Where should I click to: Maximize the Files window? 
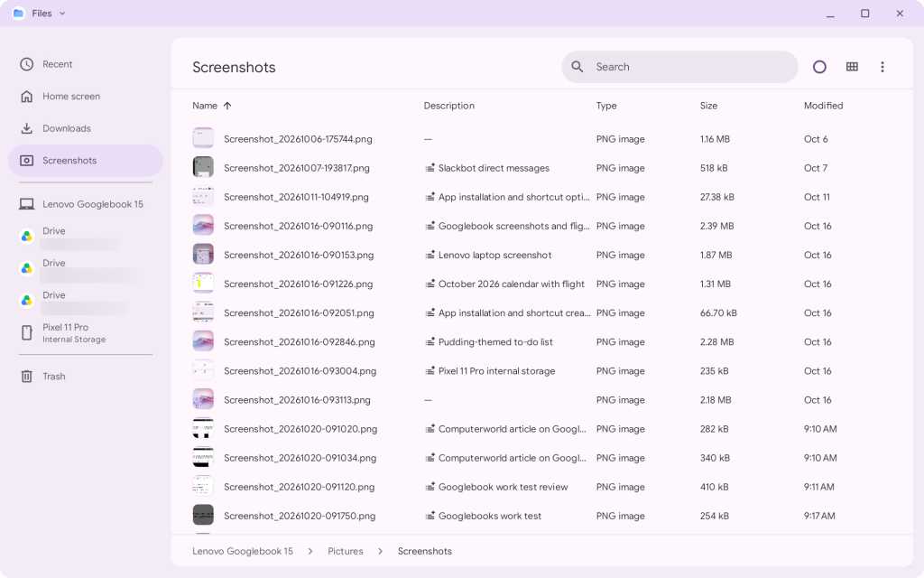click(x=864, y=13)
